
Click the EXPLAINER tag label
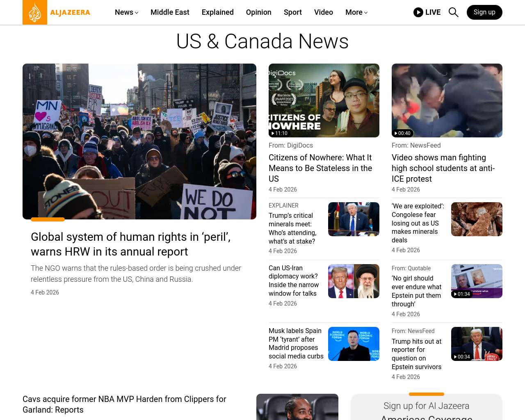(283, 205)
